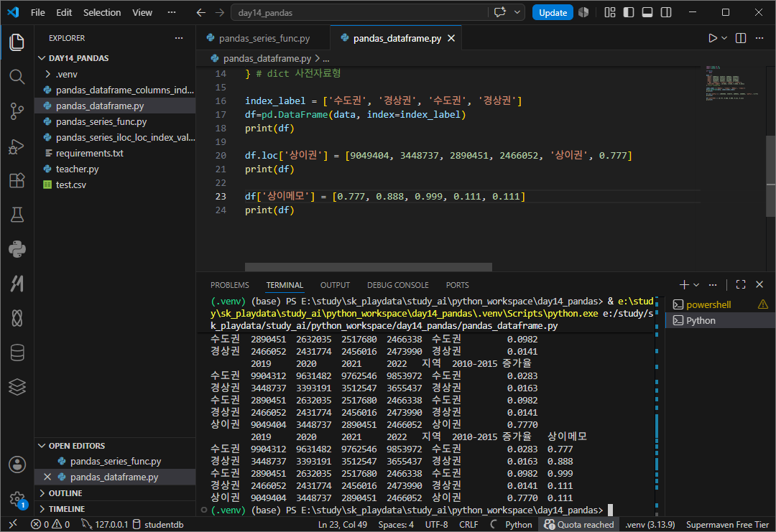Click Supermaven Free Tier status item
Viewport: 776px width, 532px height.
[727, 524]
